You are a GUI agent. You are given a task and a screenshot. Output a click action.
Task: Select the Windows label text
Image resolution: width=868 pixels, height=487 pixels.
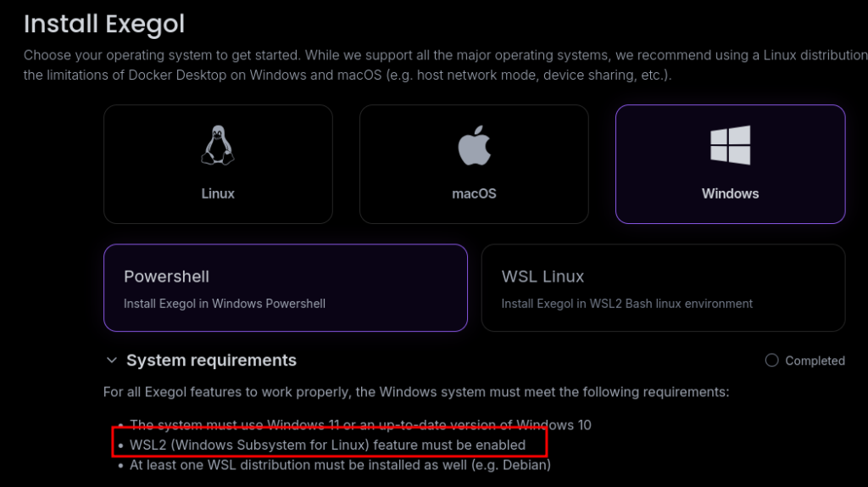point(730,193)
